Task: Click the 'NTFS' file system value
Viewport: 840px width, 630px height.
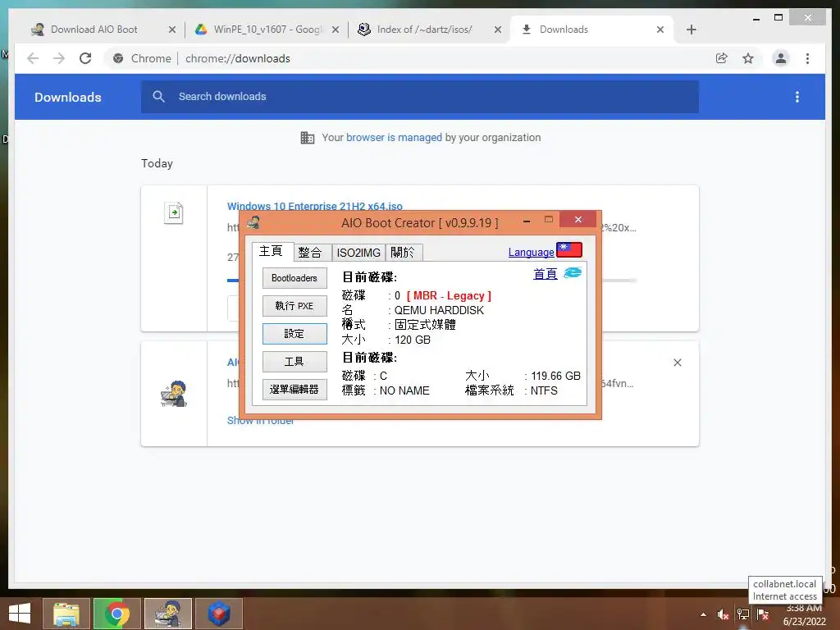Action: point(544,390)
